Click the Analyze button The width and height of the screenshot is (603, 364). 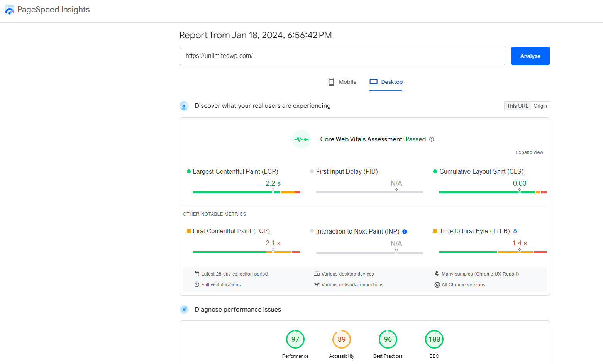point(530,56)
